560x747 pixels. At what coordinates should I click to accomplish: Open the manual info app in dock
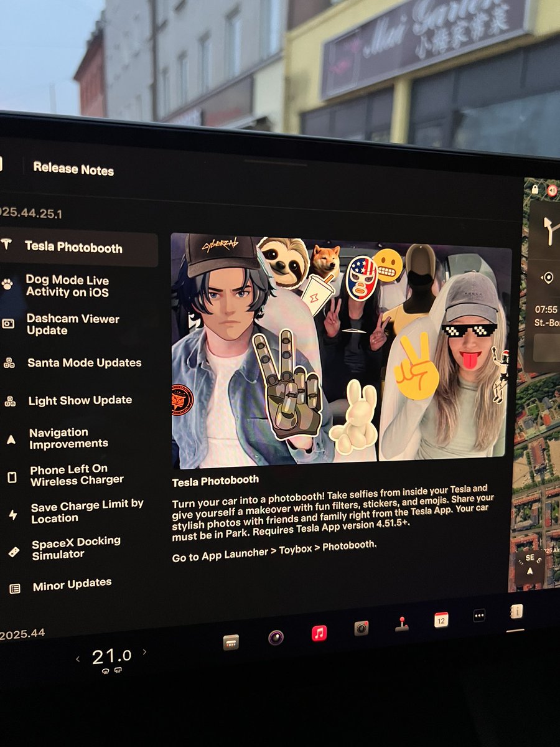pos(516,611)
